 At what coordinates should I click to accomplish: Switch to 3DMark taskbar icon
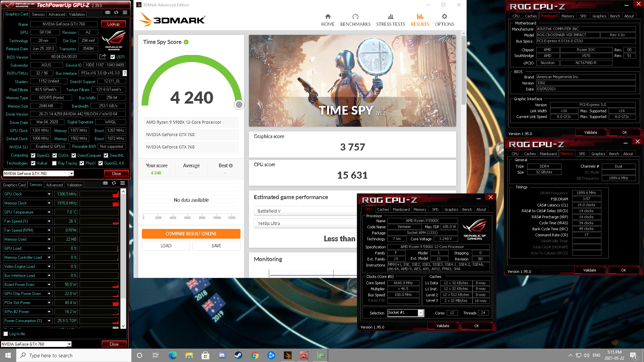click(x=288, y=355)
